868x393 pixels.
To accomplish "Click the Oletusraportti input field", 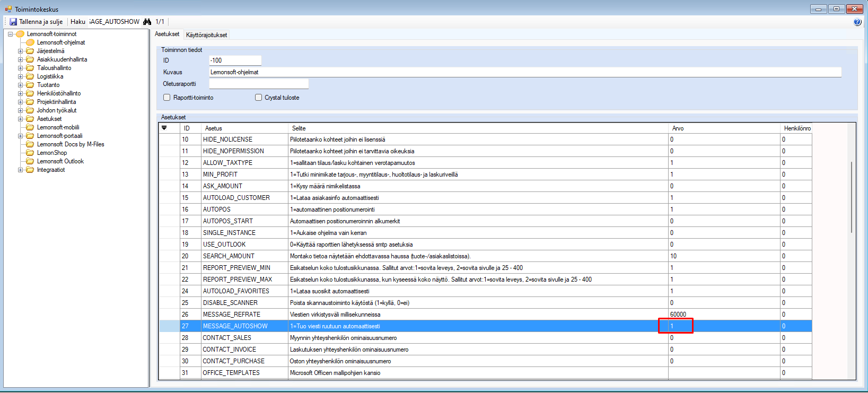I will coord(259,84).
